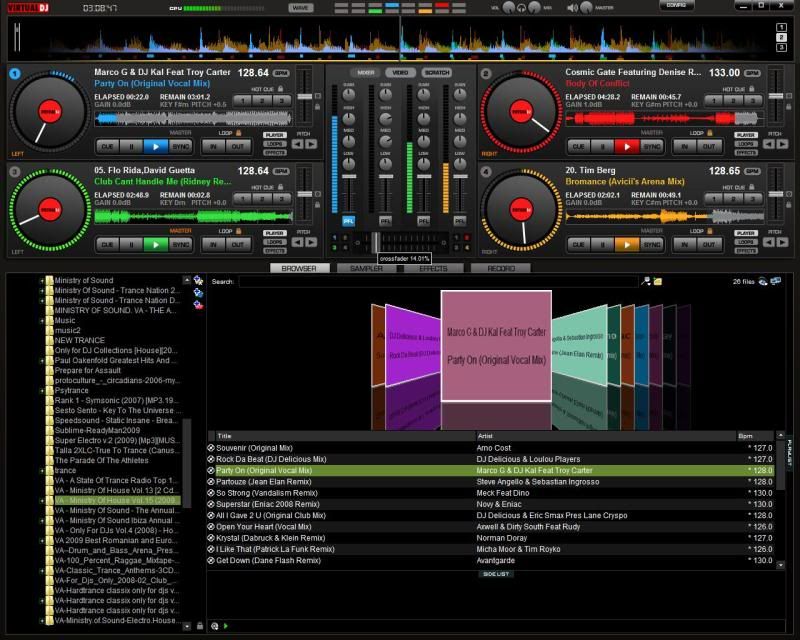Click the Search input field

[438, 282]
